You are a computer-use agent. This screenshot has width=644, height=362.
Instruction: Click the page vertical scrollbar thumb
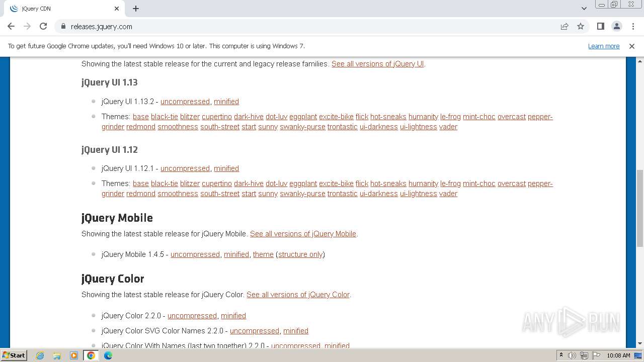click(x=639, y=208)
